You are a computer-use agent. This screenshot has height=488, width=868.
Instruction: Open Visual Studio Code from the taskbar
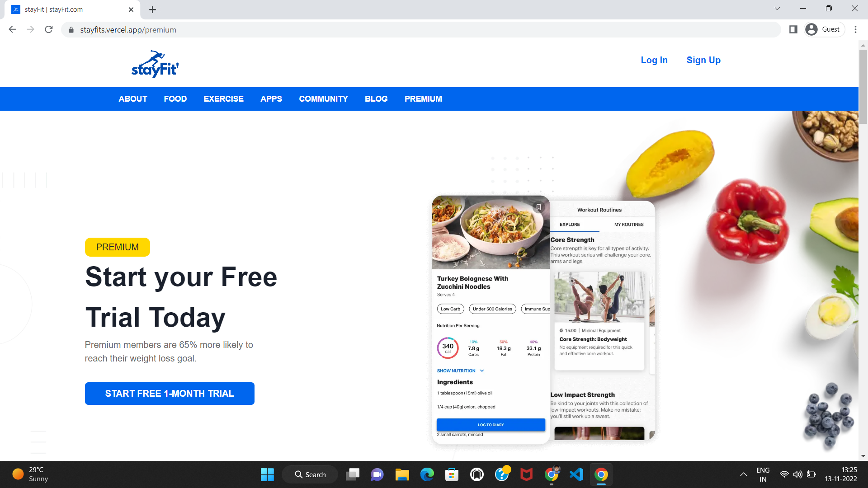pos(576,474)
